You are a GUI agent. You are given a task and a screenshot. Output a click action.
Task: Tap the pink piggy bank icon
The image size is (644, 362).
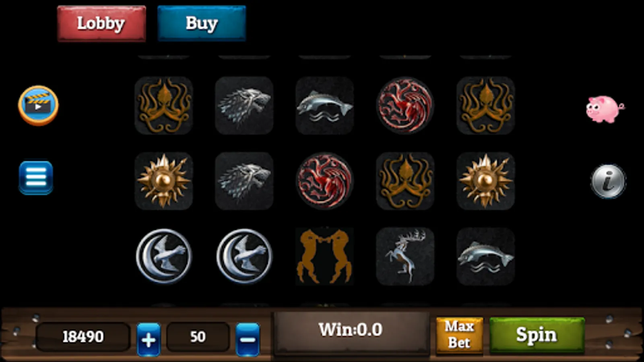tap(605, 109)
